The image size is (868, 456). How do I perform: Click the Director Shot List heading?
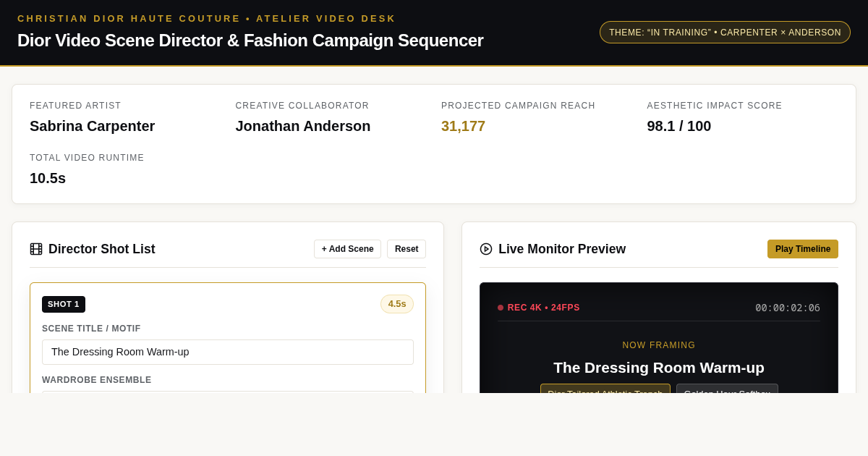(x=102, y=249)
